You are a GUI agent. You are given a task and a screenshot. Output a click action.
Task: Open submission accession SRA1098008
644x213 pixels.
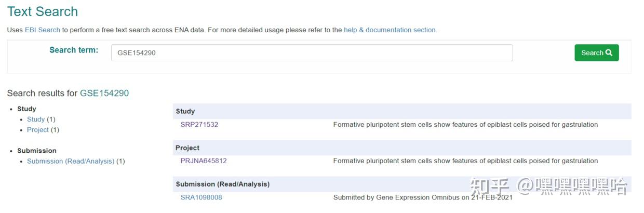(x=201, y=197)
